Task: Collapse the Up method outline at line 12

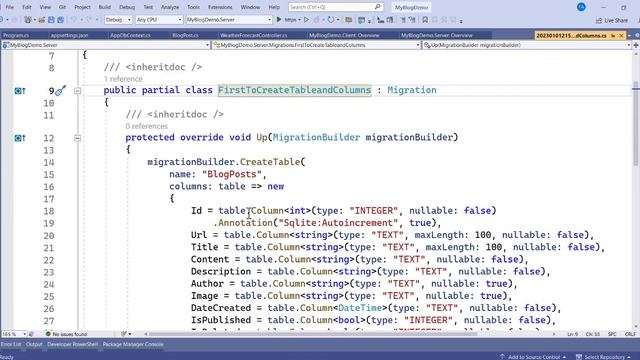Action: (x=77, y=138)
